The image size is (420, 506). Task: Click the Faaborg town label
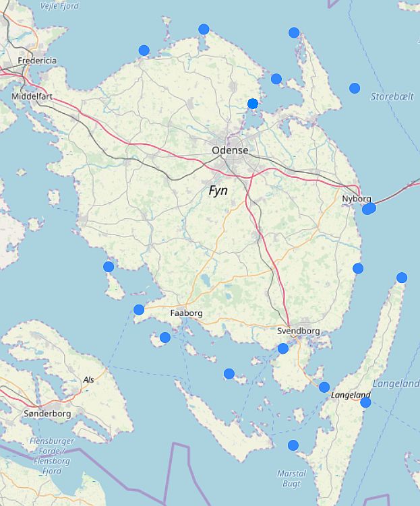click(x=187, y=313)
